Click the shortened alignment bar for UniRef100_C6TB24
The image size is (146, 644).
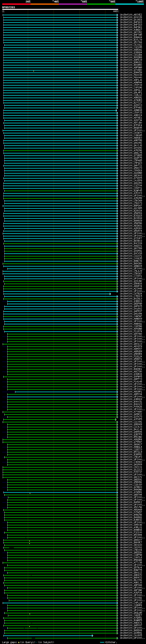[57, 294]
